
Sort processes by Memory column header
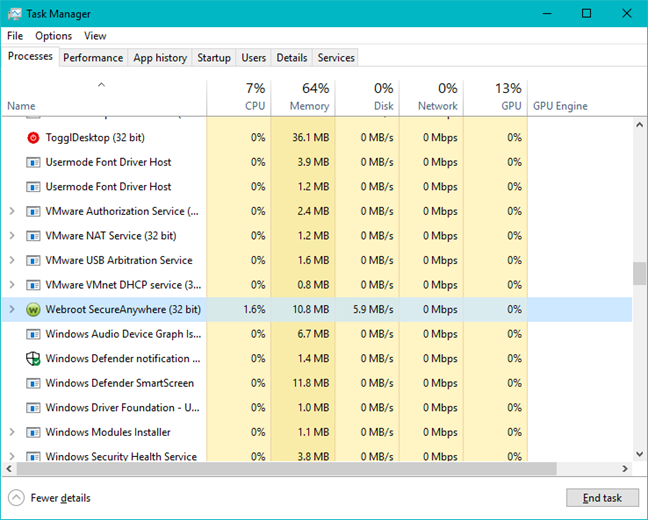pos(303,98)
